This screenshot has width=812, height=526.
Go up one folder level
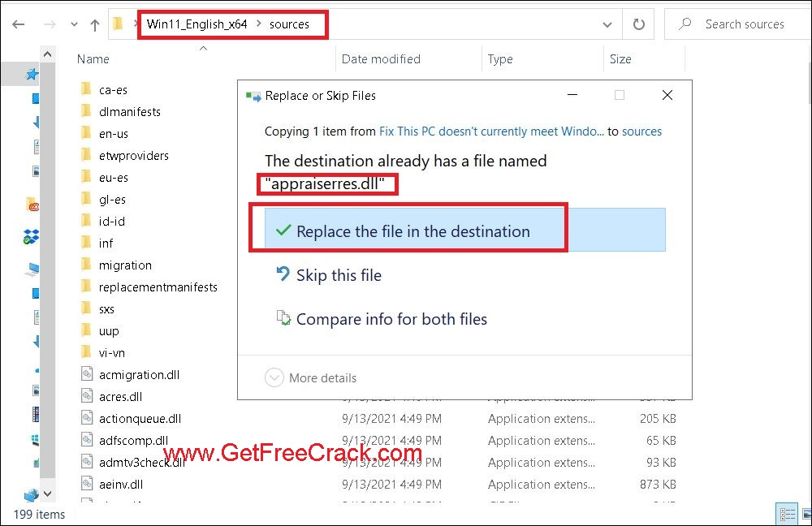click(x=95, y=24)
